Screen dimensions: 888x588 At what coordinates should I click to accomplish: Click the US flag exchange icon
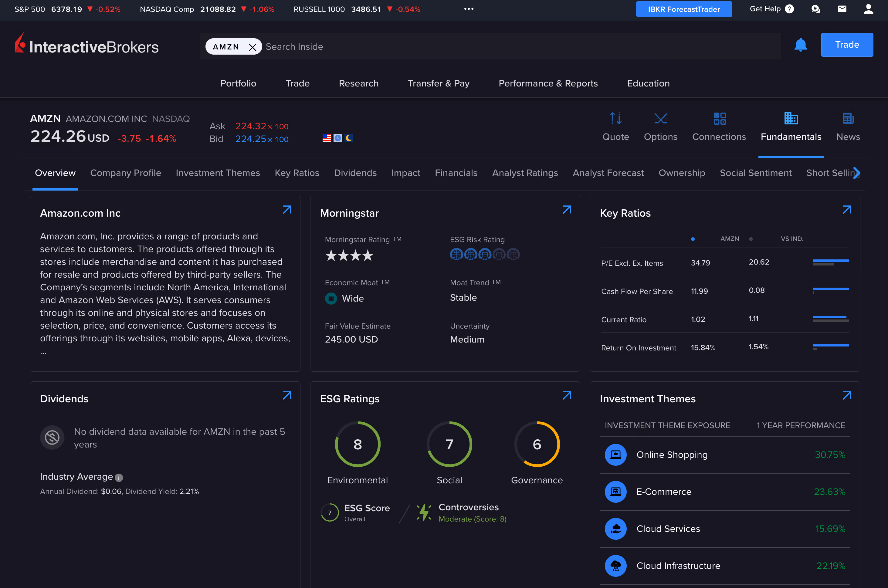[327, 138]
